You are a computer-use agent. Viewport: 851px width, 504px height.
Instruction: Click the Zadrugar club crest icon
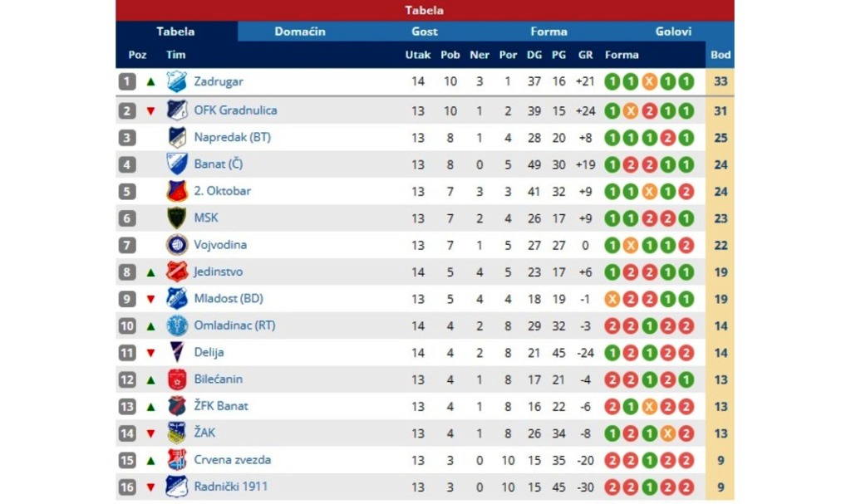(177, 82)
